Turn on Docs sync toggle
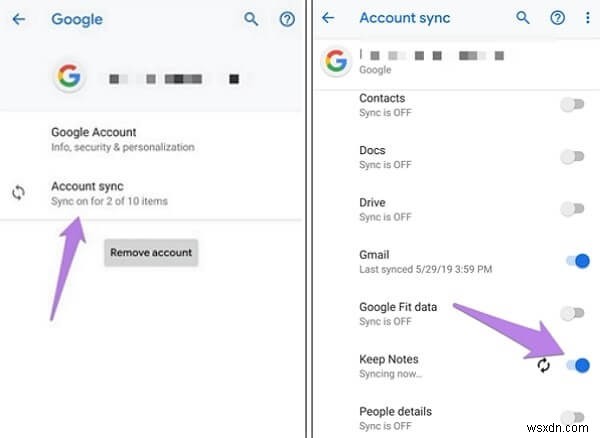 (x=572, y=156)
